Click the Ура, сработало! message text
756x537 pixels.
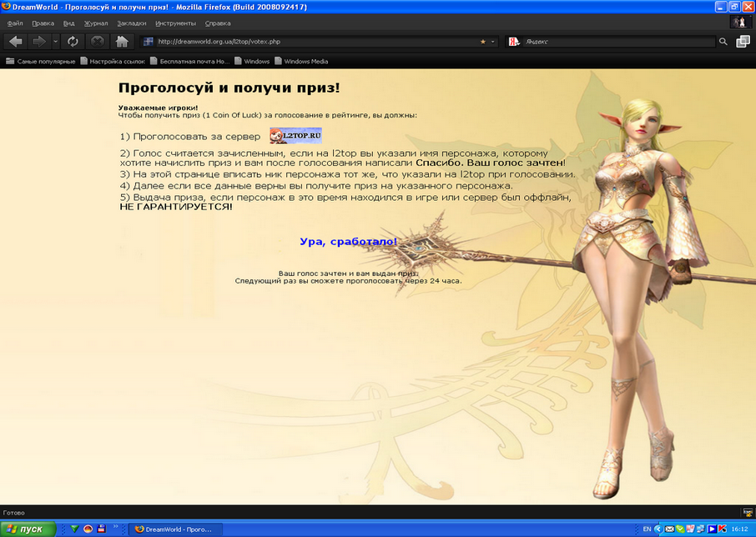pyautogui.click(x=349, y=241)
